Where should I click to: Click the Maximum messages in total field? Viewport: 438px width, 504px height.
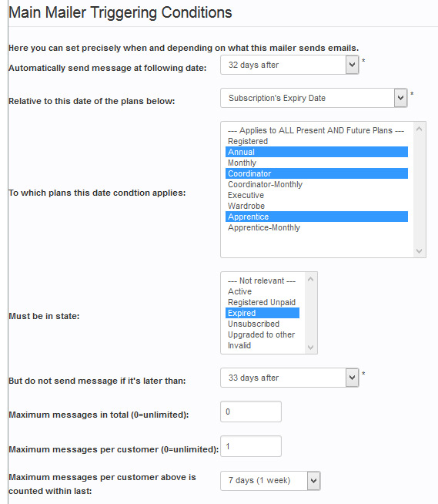[x=251, y=412]
